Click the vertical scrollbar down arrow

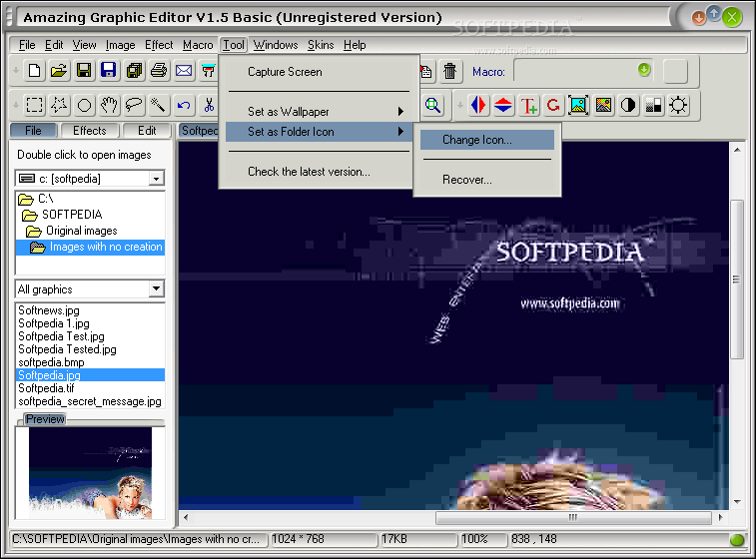[x=737, y=502]
